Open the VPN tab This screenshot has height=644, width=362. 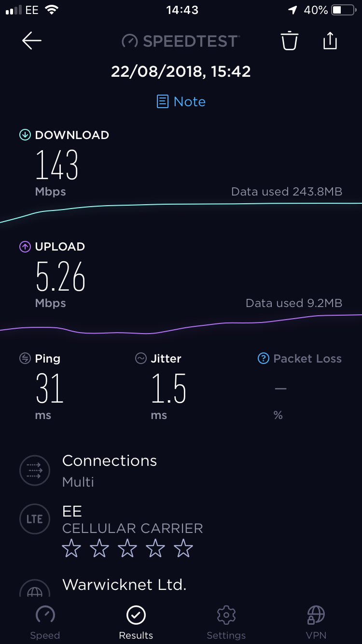[316, 622]
